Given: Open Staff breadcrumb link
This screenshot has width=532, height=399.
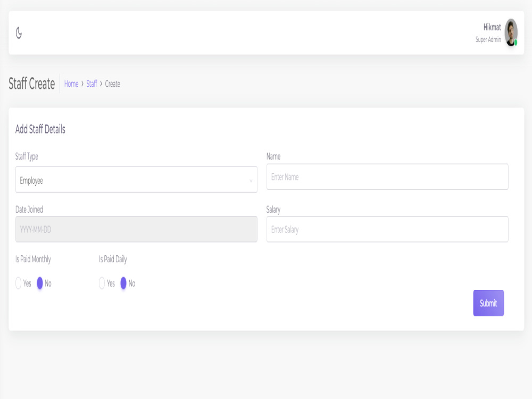Looking at the screenshot, I should pos(92,84).
